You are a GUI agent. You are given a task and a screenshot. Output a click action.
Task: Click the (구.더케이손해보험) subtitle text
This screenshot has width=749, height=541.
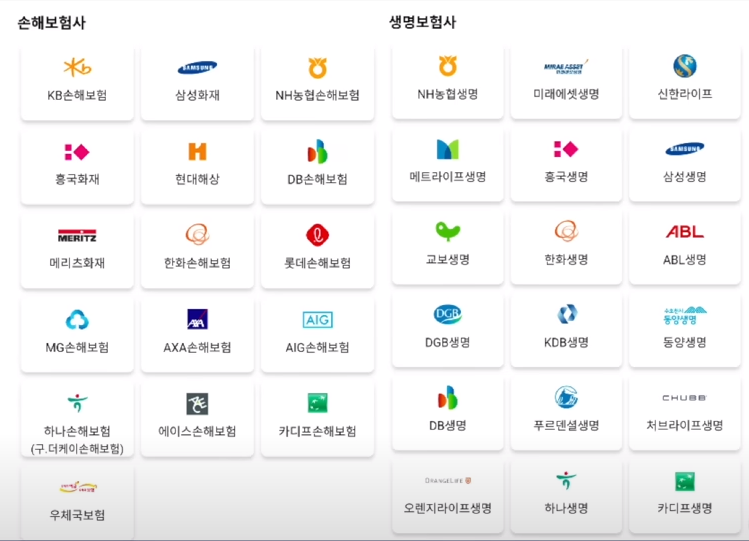click(x=77, y=449)
